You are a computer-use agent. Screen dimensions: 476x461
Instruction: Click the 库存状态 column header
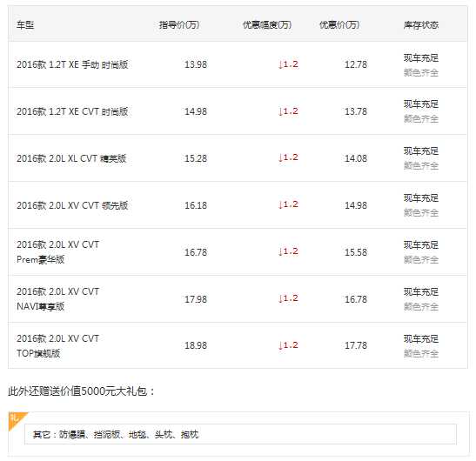[x=421, y=25]
